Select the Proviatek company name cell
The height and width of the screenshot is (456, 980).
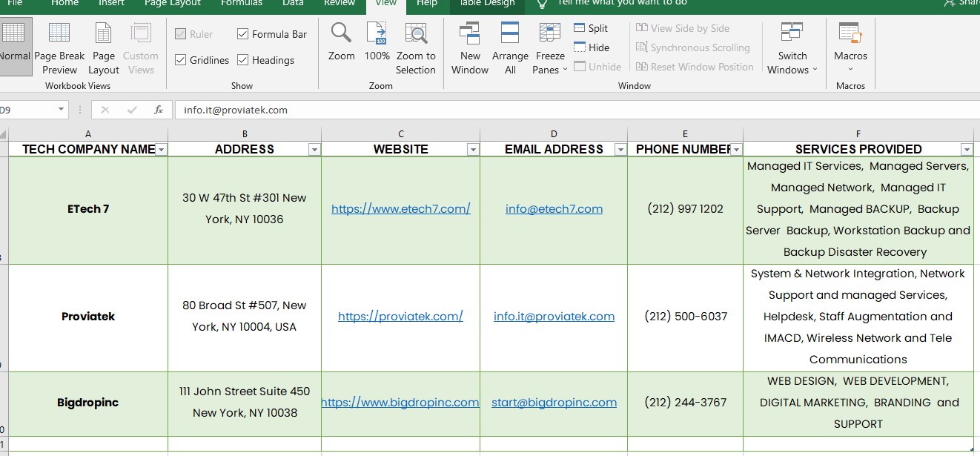click(x=88, y=317)
